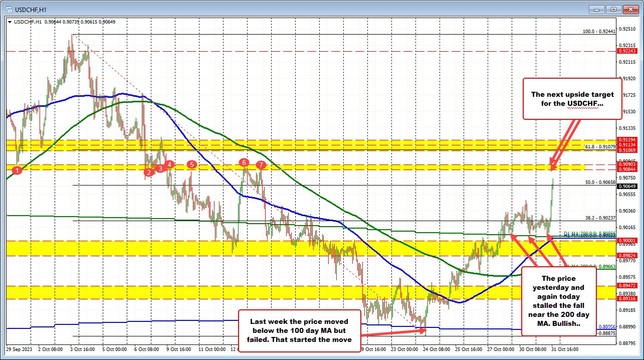
Task: Click numbered marker 6 near the 12 Oct high
Action: tap(244, 162)
